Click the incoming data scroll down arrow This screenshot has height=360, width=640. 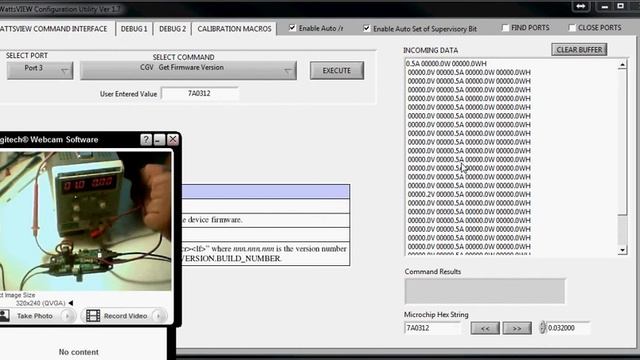tap(622, 250)
